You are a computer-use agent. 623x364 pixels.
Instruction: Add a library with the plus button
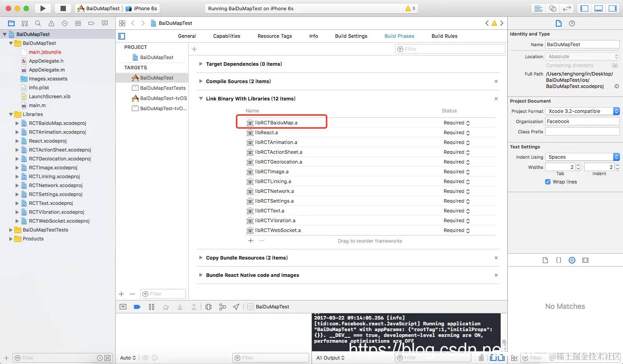tap(251, 240)
